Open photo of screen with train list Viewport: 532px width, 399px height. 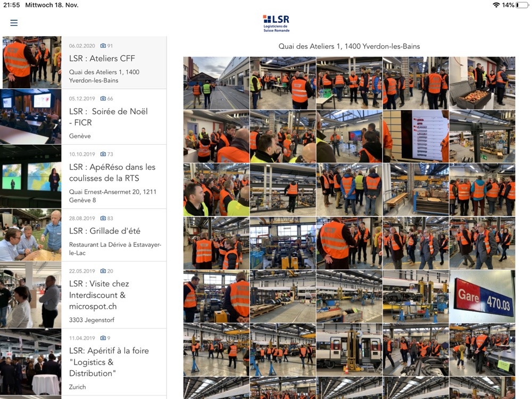[x=415, y=136]
